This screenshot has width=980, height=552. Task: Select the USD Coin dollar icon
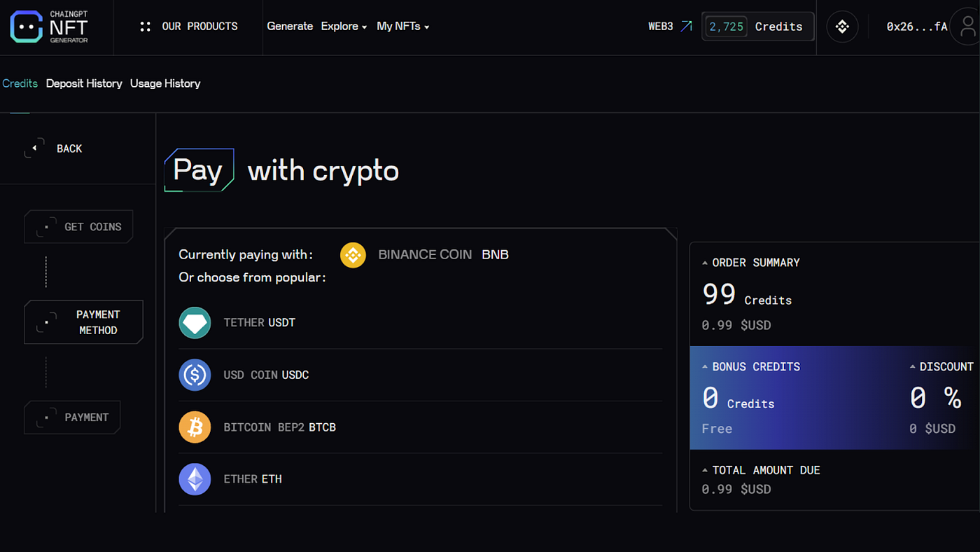click(x=195, y=375)
